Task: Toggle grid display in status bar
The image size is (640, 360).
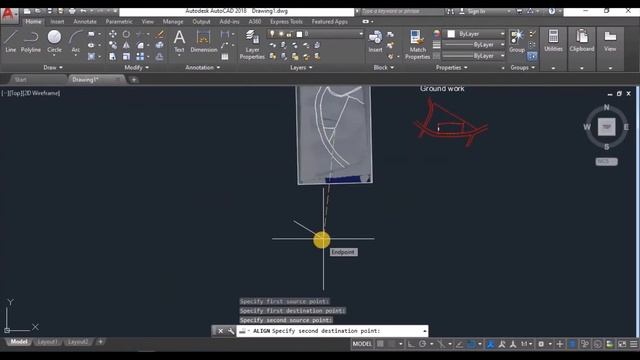Action: pos(380,344)
